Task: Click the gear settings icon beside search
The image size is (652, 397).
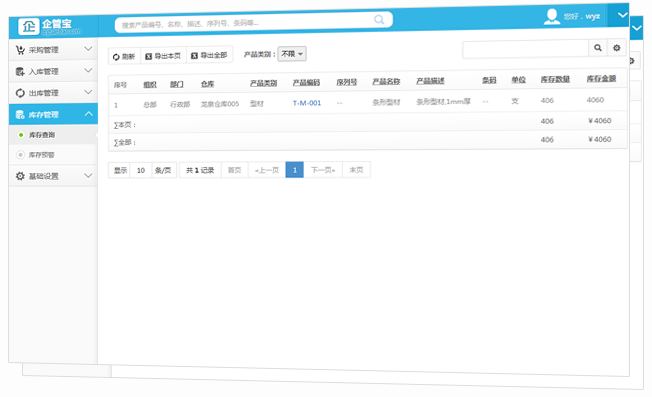Action: 617,48
